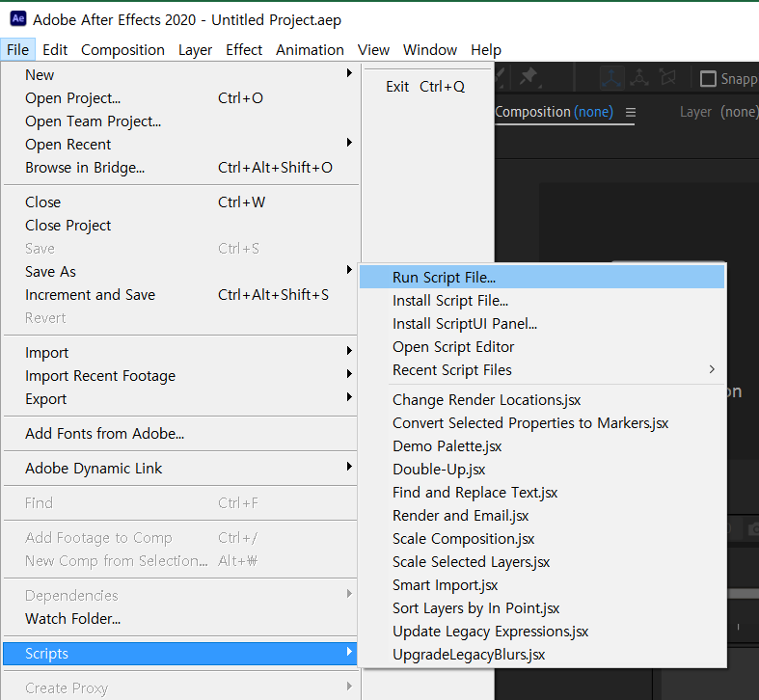Select Open Script Editor
Image resolution: width=759 pixels, height=700 pixels.
pos(542,346)
